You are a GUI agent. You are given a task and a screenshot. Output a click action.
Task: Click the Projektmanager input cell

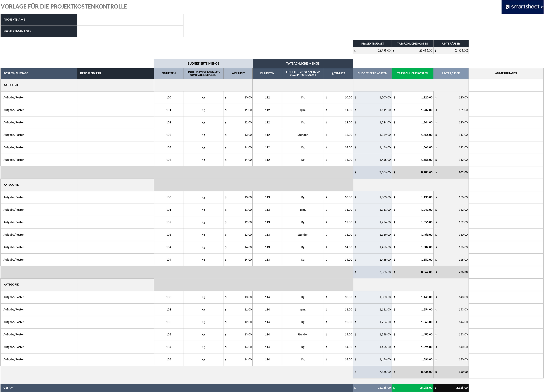coord(130,31)
